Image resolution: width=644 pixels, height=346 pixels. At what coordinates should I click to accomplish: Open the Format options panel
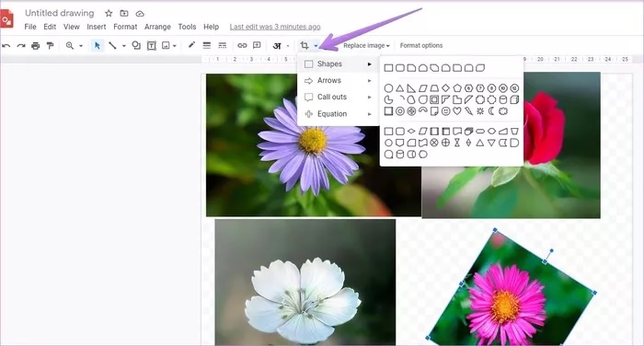[x=421, y=46]
